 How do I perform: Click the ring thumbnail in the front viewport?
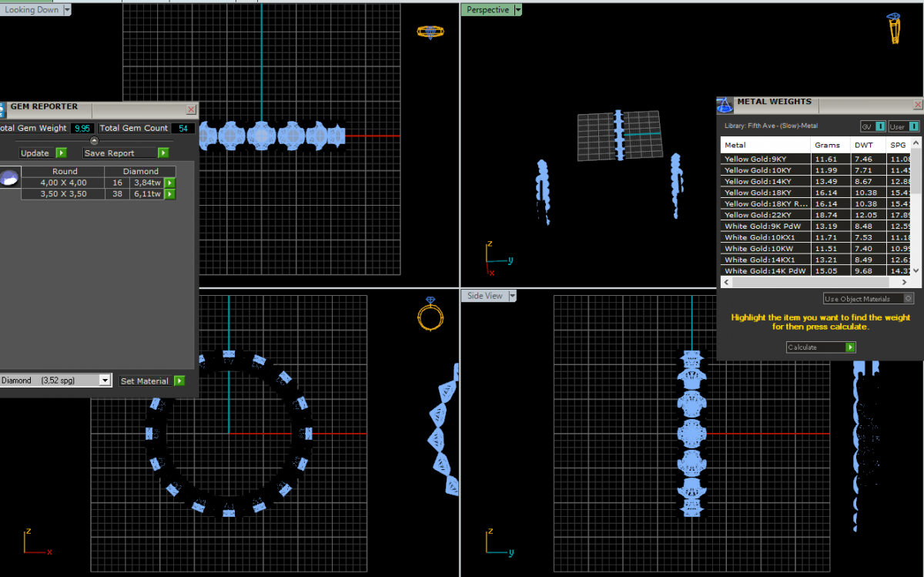429,314
